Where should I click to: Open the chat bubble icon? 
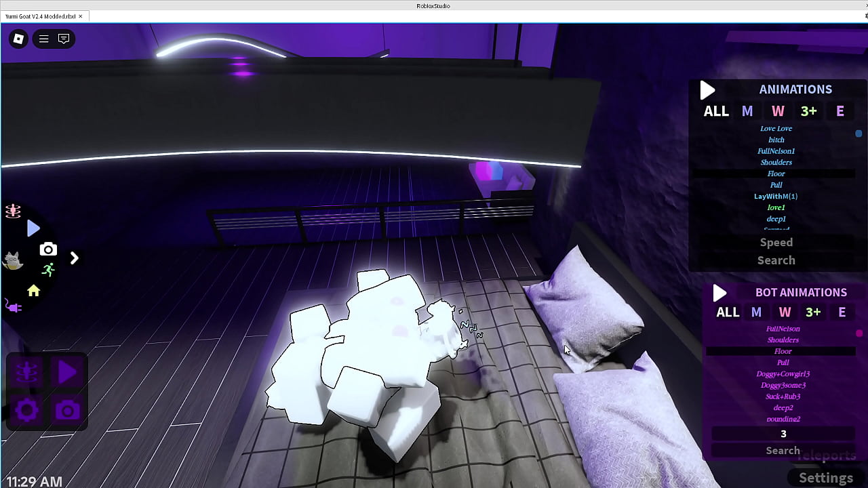(x=64, y=39)
